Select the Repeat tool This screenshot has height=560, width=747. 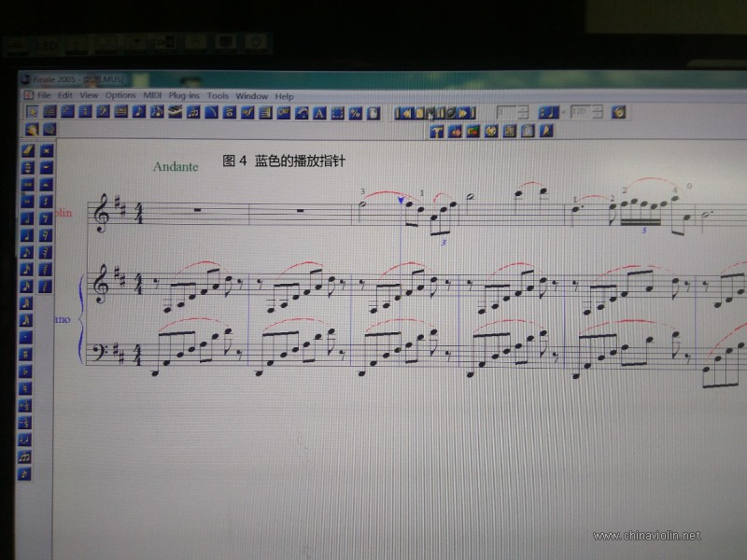pos(265,112)
